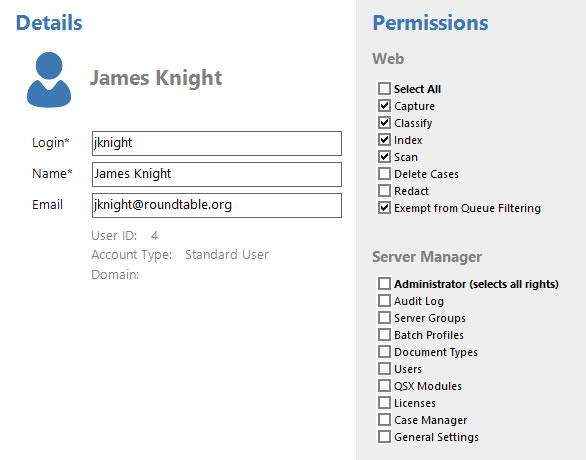
Task: Enable the Delete Cases permission
Action: pos(384,174)
